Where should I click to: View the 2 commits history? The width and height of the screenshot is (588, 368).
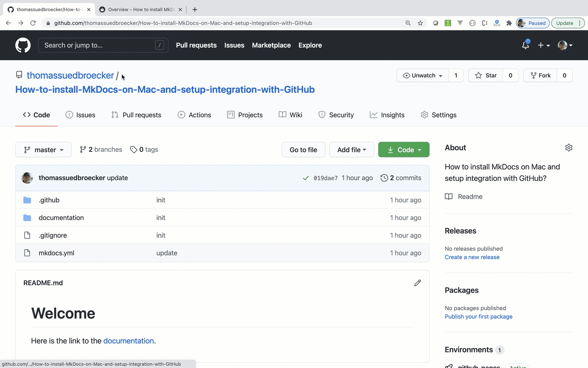click(x=401, y=178)
